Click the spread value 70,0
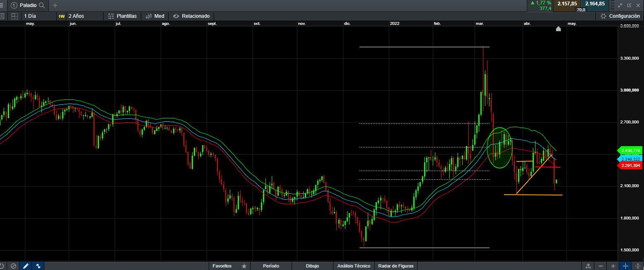Screen dimensions: 644x270 pyautogui.click(x=581, y=10)
